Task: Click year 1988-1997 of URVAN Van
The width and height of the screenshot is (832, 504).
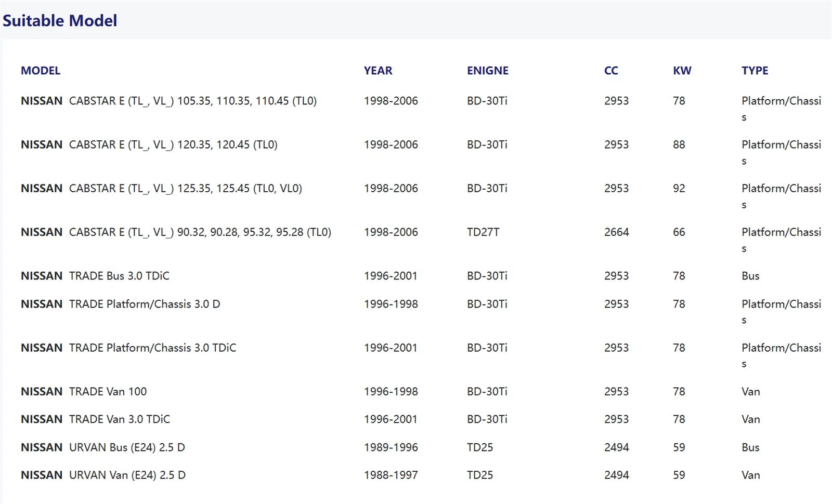Action: [x=391, y=475]
